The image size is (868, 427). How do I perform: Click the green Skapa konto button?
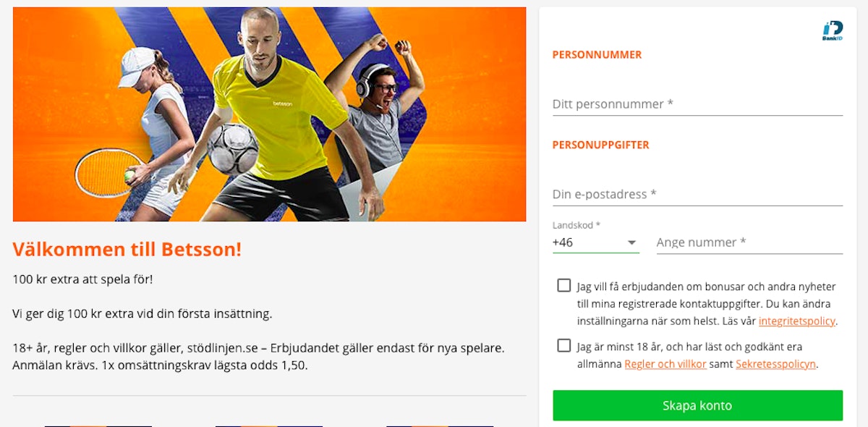pyautogui.click(x=697, y=405)
